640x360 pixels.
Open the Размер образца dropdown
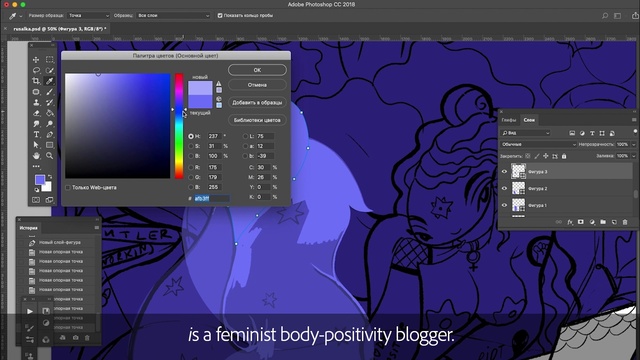[x=89, y=16]
